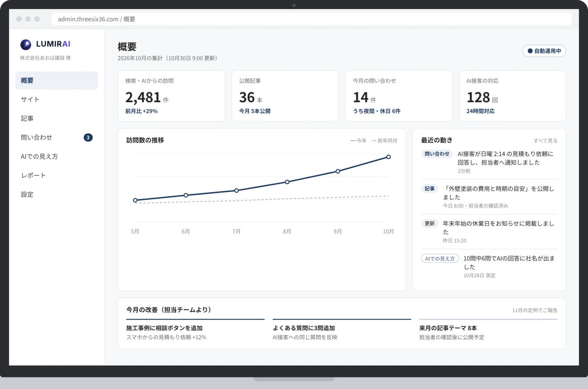
Task: Click the 24時間対応 text
Action: 481,111
